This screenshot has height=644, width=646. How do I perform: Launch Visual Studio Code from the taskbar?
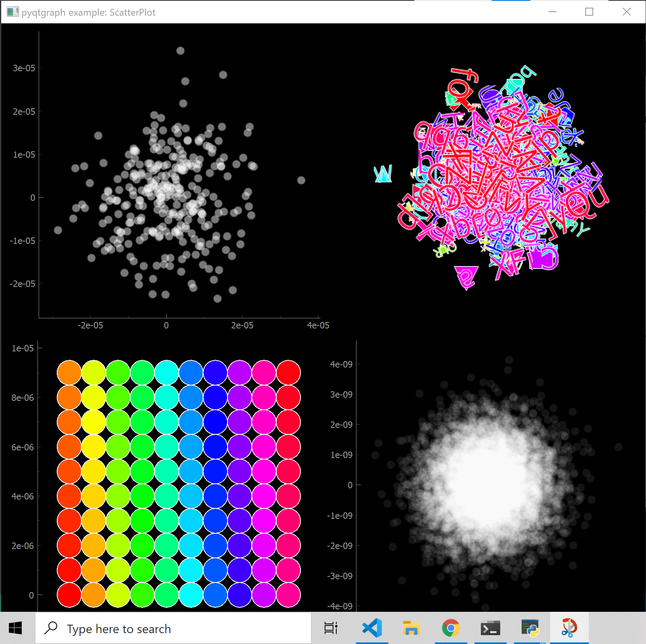point(372,627)
